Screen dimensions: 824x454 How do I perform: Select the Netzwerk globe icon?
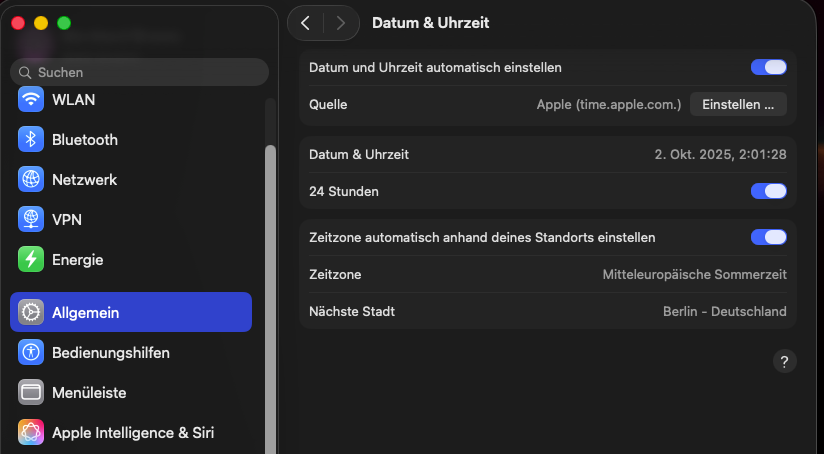(31, 180)
